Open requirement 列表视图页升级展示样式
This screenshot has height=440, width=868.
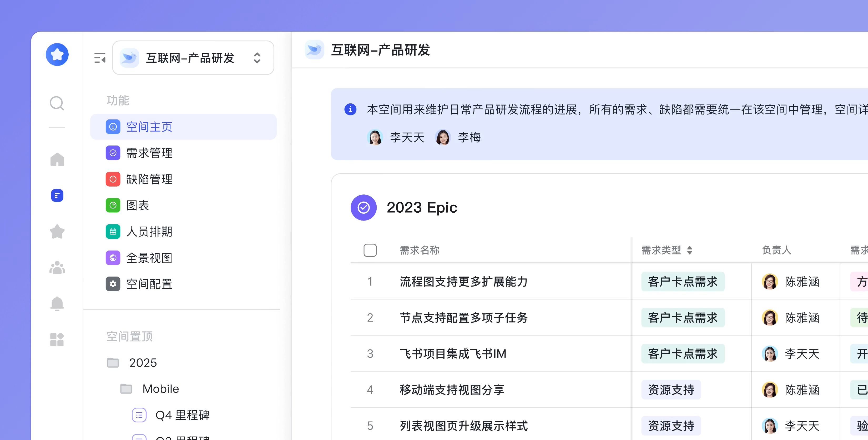[464, 426]
